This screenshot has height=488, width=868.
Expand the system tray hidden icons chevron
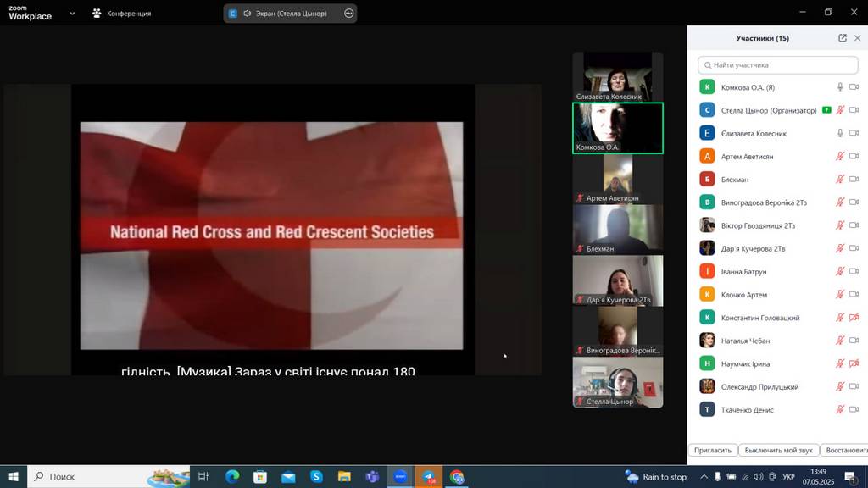point(704,476)
